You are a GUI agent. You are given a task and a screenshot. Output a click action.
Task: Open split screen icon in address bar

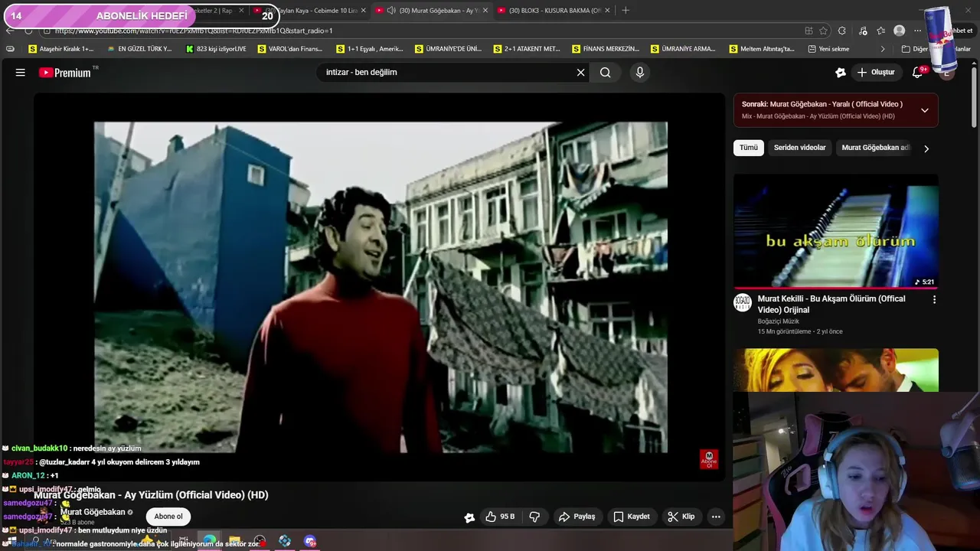(808, 31)
